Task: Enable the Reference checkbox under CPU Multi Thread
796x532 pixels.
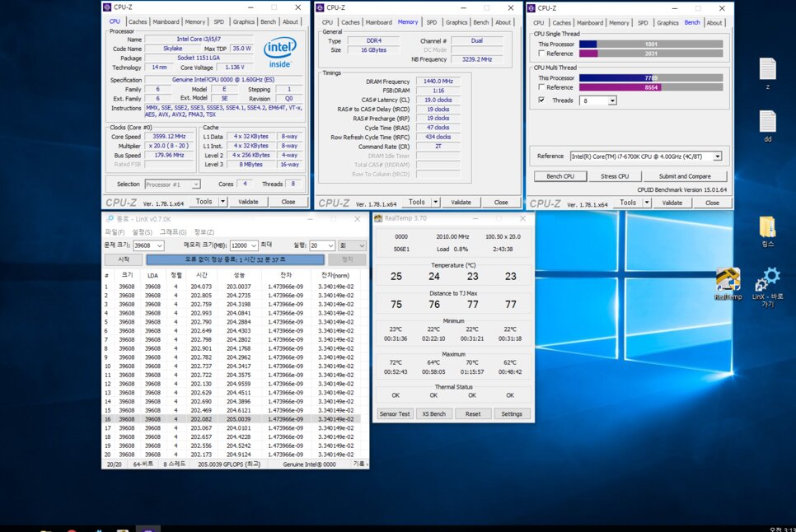Action: [541, 87]
